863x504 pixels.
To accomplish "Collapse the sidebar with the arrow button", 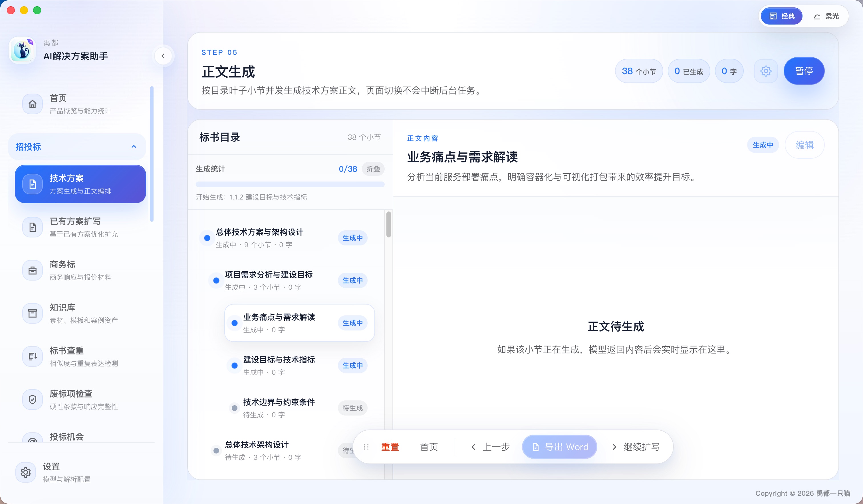I will 163,56.
